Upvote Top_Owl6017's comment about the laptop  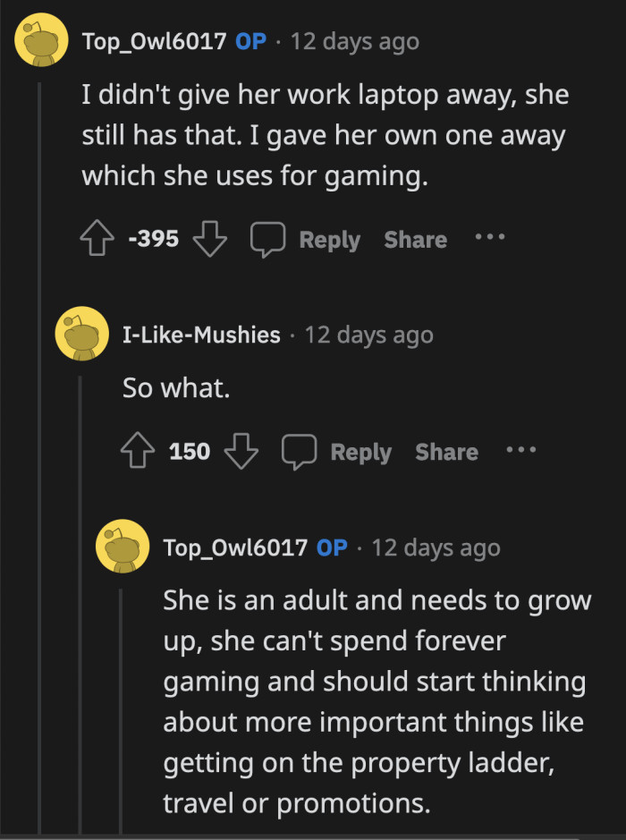point(97,238)
